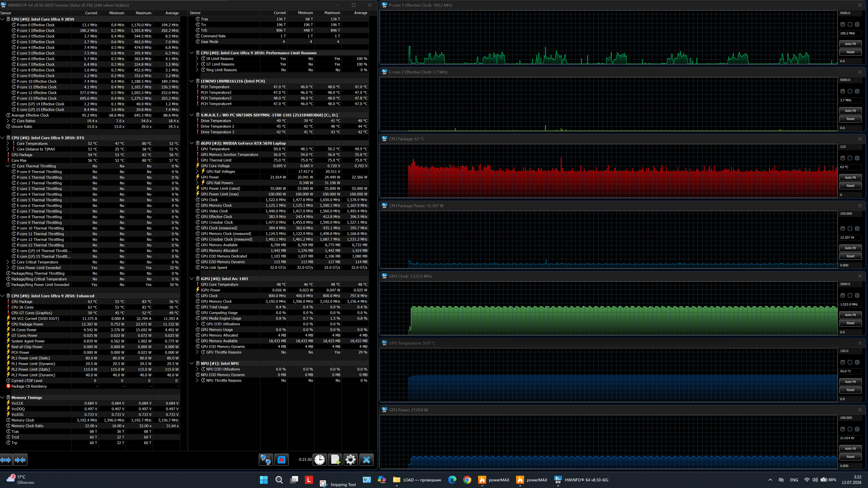
Task: Click the Average column header in right pane
Action: point(361,13)
